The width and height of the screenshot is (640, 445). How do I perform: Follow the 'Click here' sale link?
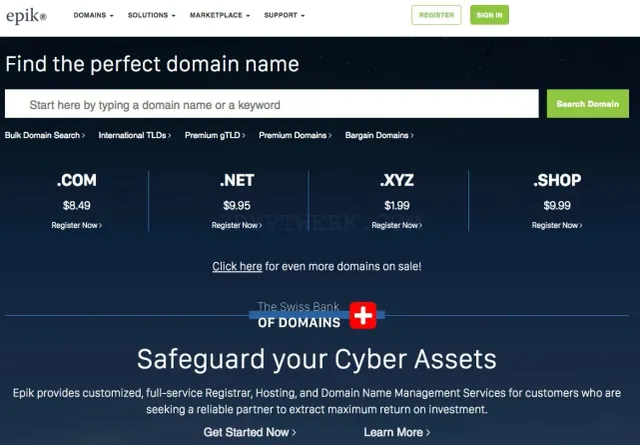click(x=237, y=266)
